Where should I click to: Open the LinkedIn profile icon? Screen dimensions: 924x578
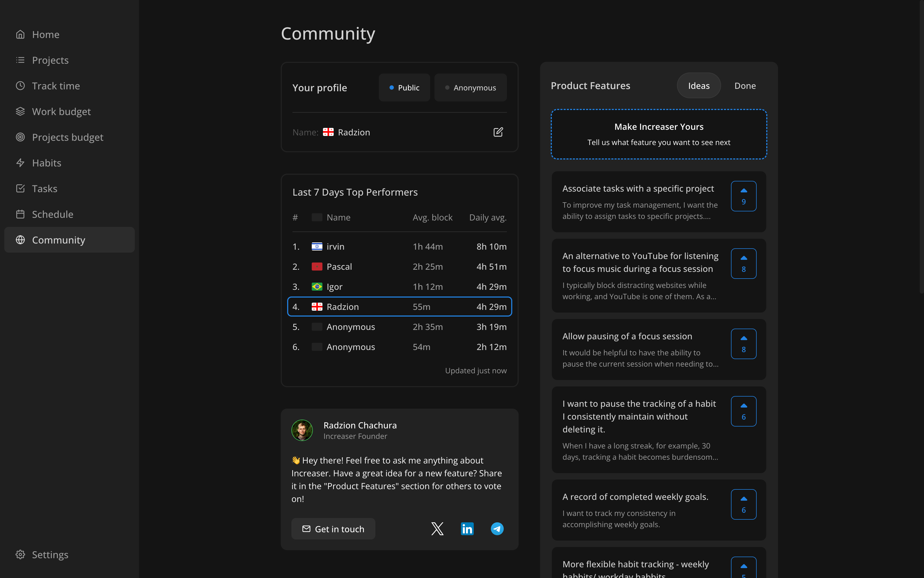point(467,529)
